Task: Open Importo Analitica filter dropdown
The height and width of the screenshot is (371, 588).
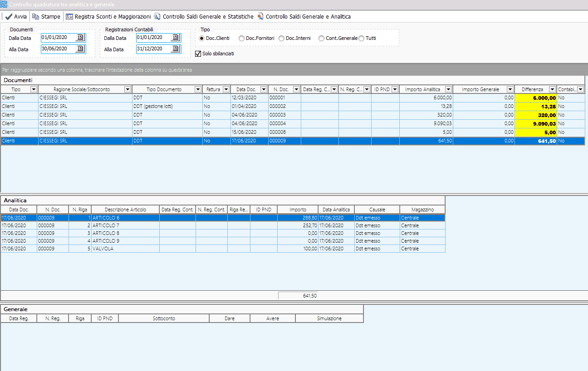Action: (448, 90)
